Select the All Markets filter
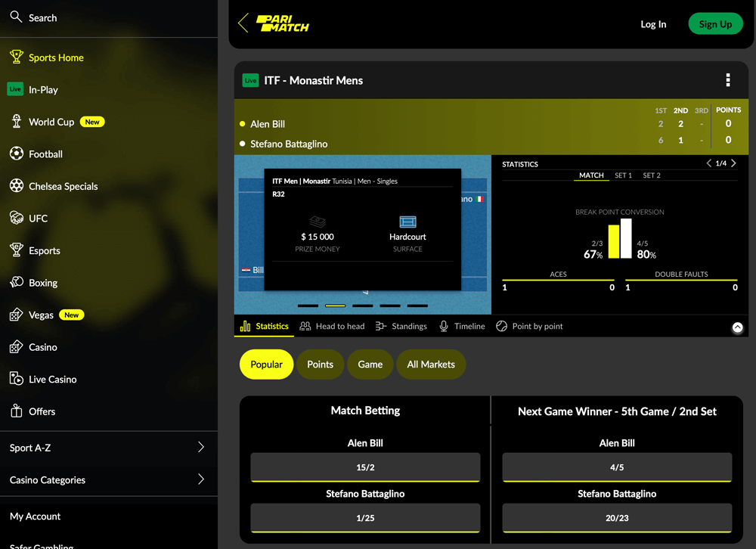The width and height of the screenshot is (756, 549). (431, 364)
